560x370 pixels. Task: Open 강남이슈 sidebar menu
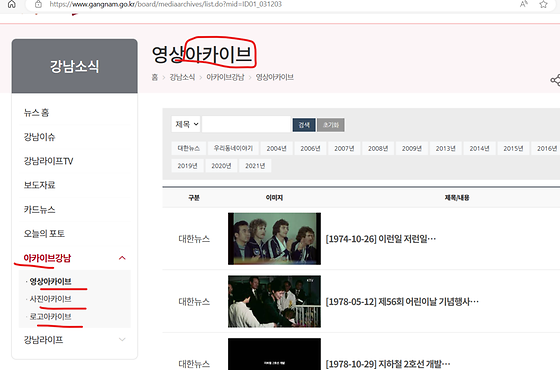click(x=39, y=137)
